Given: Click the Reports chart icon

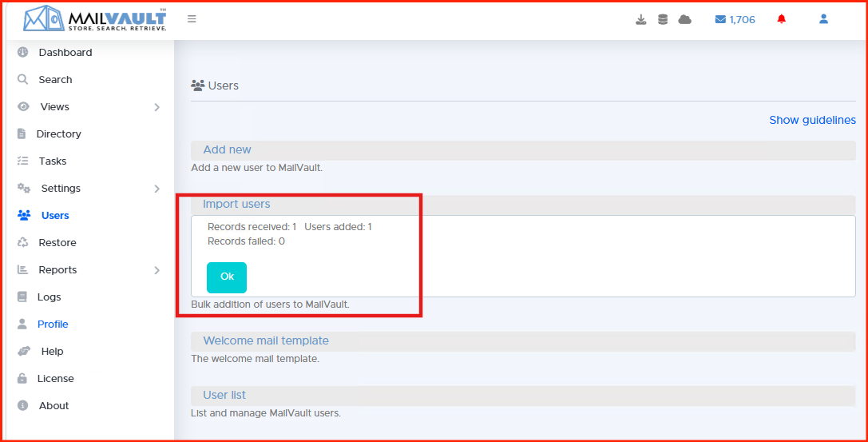Looking at the screenshot, I should tap(22, 269).
